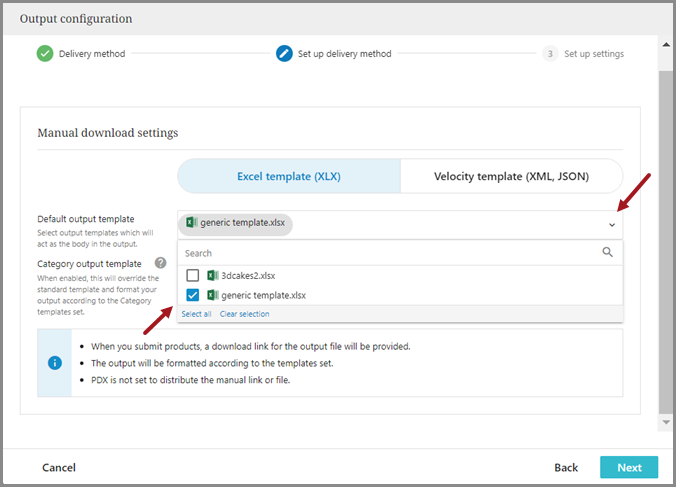
Task: Click in the template Search field
Action: (x=390, y=253)
